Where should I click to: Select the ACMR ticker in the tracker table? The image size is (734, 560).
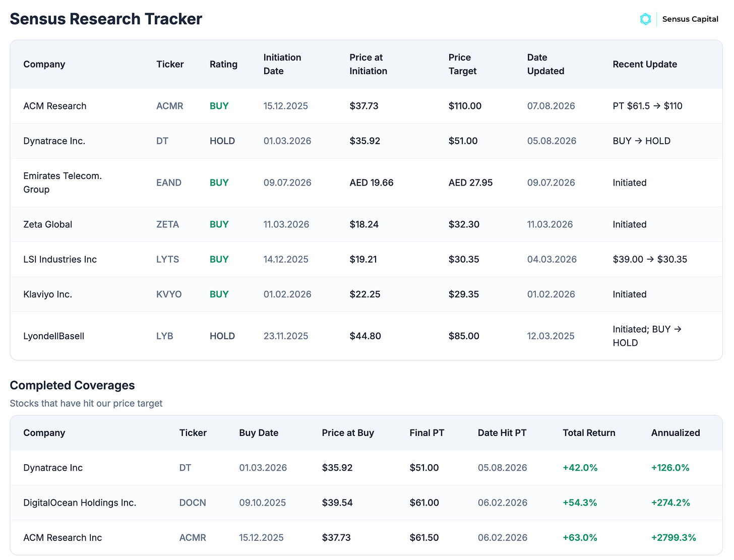[x=170, y=106]
